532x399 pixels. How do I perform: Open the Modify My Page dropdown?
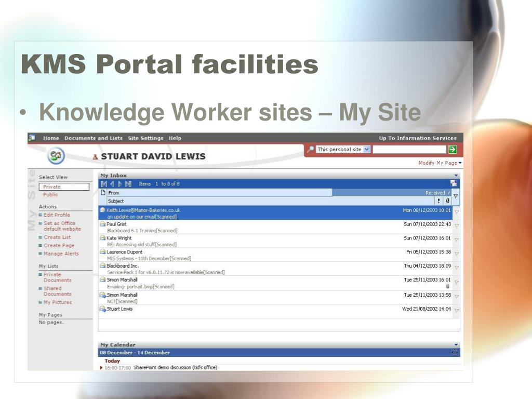pyautogui.click(x=440, y=163)
